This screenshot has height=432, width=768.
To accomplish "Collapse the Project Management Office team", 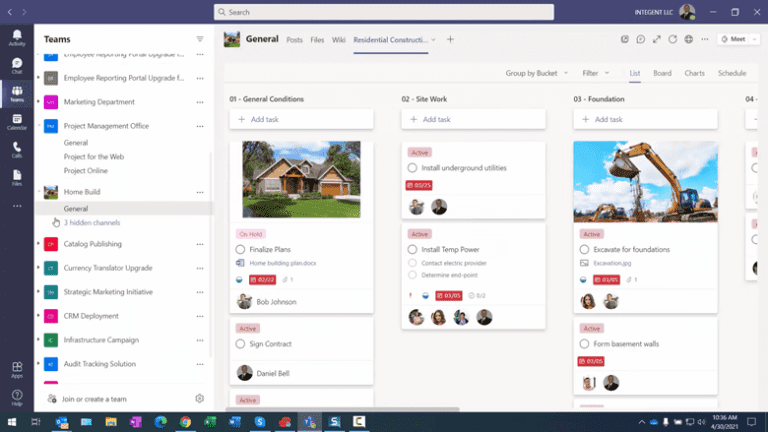I will [x=39, y=126].
